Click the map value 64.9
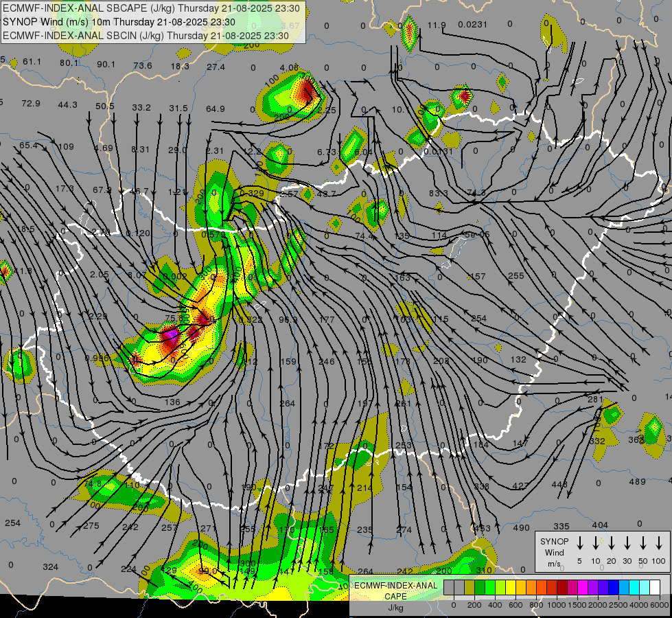The height and width of the screenshot is (618, 672). coord(215,109)
